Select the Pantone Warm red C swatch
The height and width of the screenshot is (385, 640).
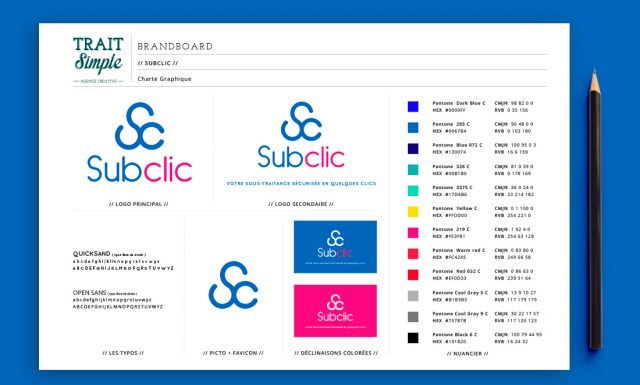coord(413,254)
